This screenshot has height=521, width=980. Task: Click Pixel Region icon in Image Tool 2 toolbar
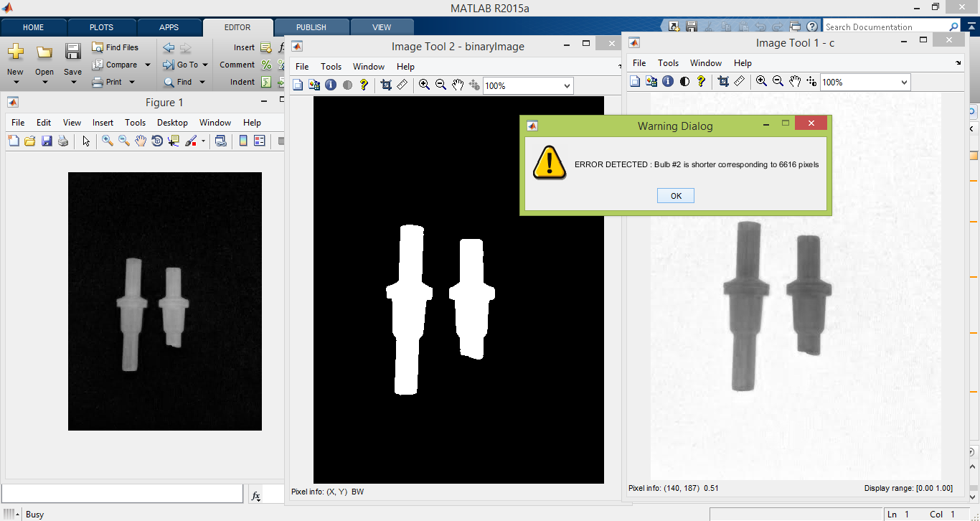pos(314,85)
